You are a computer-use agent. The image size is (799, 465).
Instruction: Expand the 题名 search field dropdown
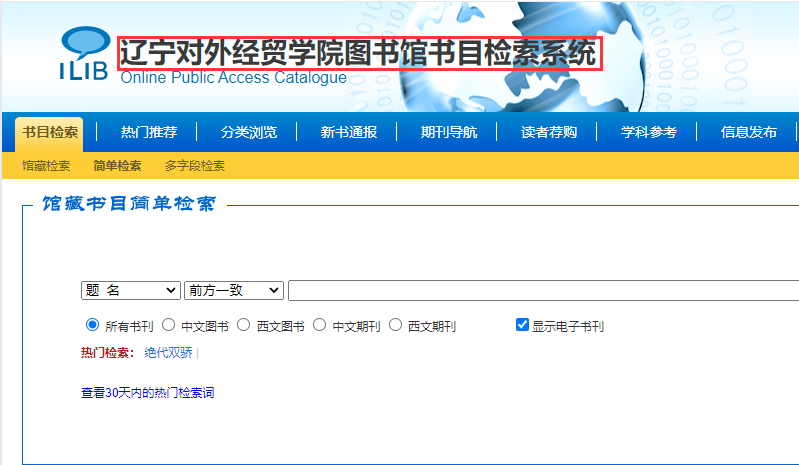pyautogui.click(x=131, y=290)
